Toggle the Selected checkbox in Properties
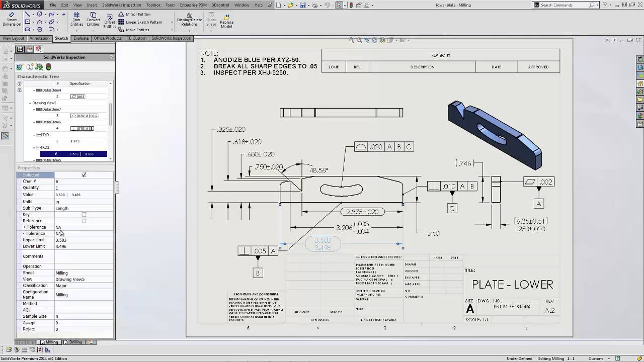 point(84,174)
